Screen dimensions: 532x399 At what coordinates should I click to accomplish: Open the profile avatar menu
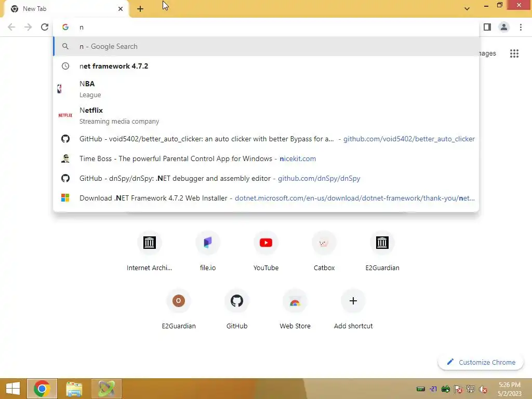[x=504, y=27]
